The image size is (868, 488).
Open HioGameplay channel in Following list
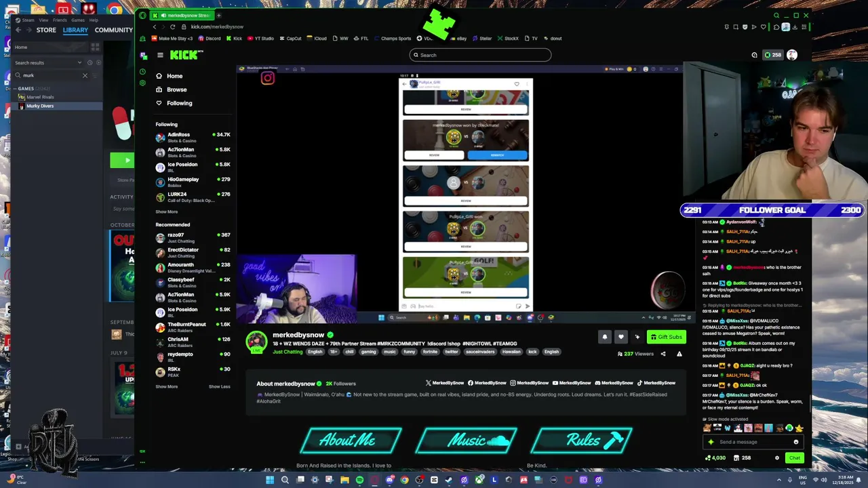[x=193, y=182]
